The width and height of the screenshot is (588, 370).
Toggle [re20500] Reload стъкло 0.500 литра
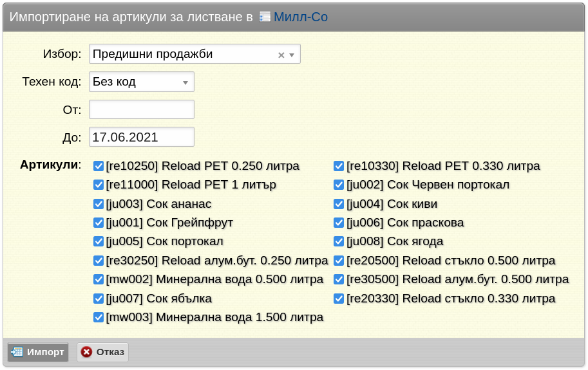(339, 260)
